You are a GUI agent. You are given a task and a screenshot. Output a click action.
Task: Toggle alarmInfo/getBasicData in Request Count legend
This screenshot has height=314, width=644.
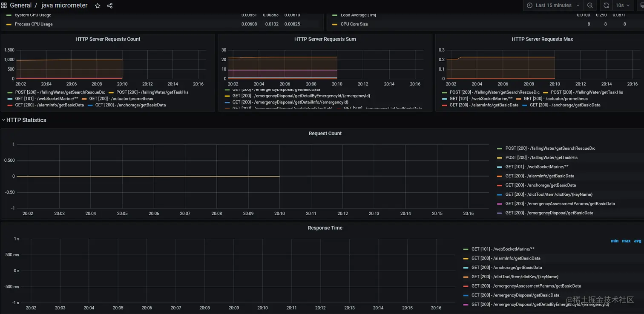click(540, 176)
